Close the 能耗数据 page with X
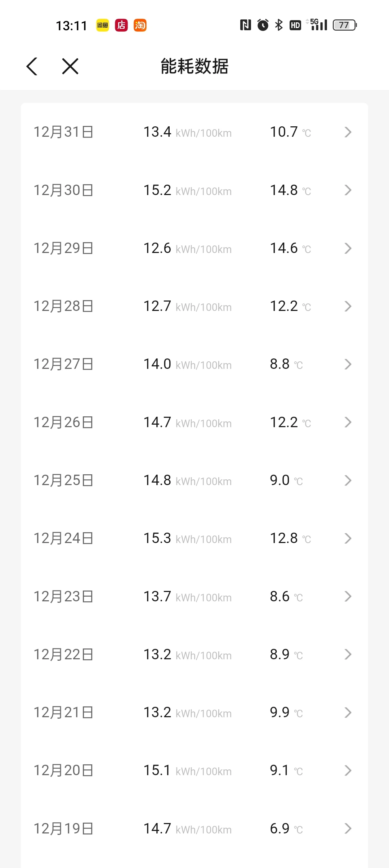389x868 pixels. [70, 66]
